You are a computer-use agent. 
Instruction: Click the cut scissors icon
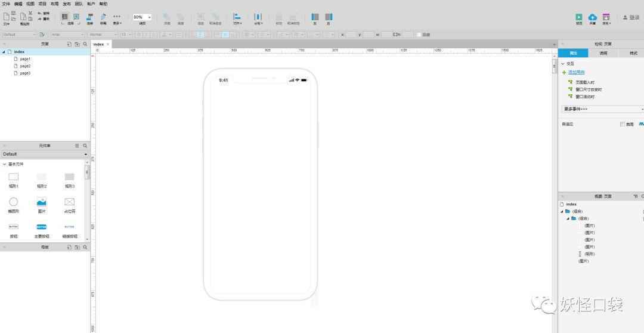[x=30, y=13]
